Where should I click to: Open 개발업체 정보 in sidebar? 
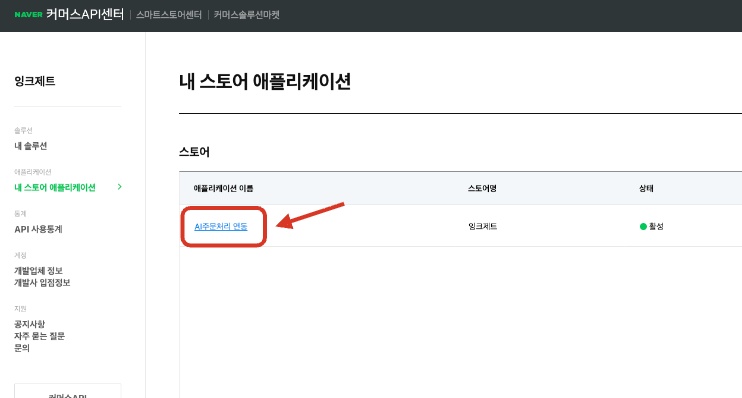pyautogui.click(x=38, y=271)
